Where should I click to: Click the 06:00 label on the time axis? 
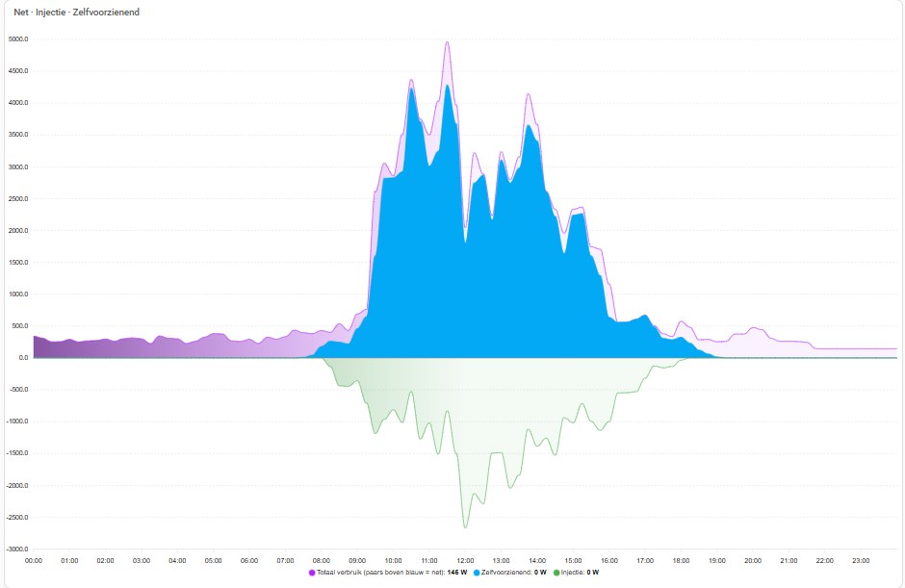pos(249,561)
